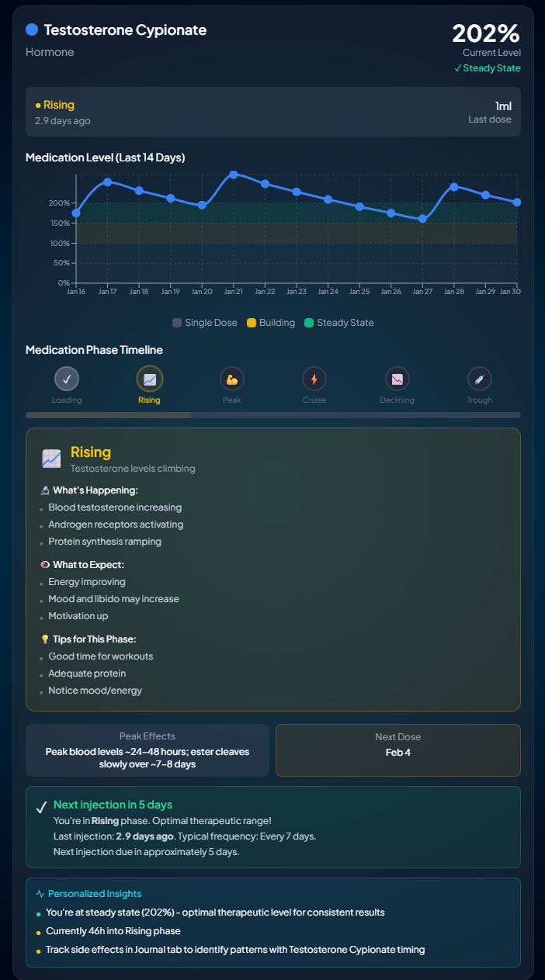The width and height of the screenshot is (545, 980).
Task: Click the Motivation up bullet
Action: click(x=78, y=616)
